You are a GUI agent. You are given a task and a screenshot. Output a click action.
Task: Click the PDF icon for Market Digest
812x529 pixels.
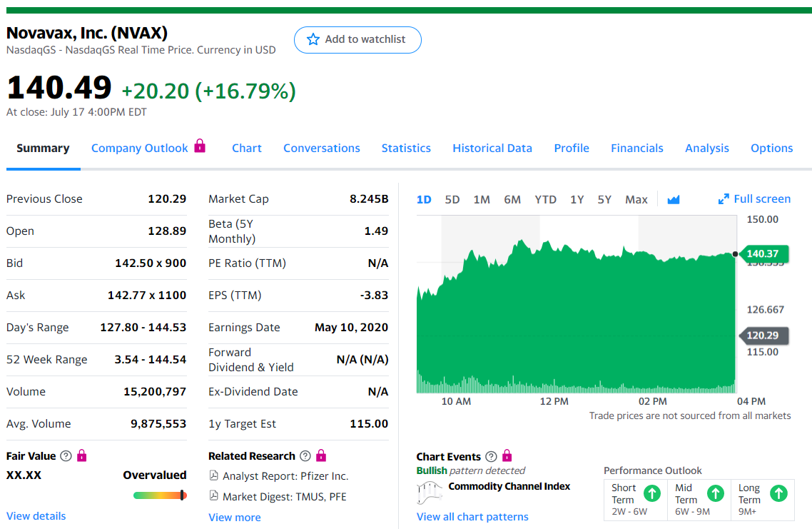click(213, 496)
